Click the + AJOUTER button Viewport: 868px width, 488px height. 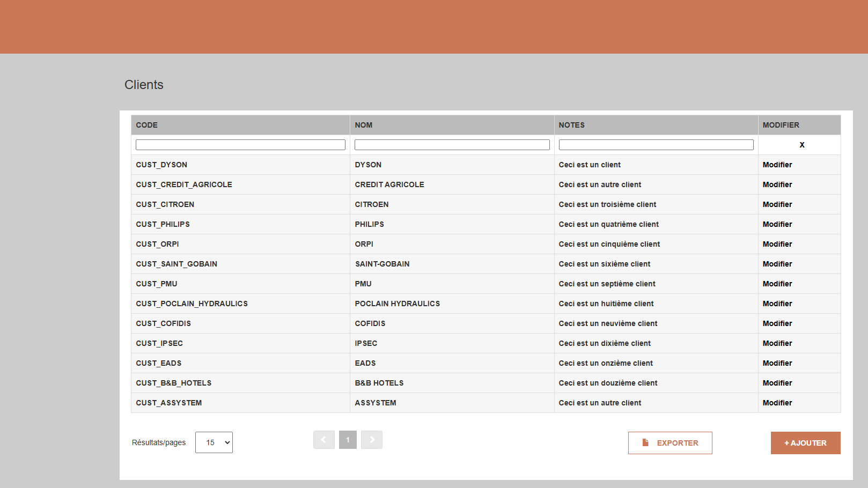806,443
